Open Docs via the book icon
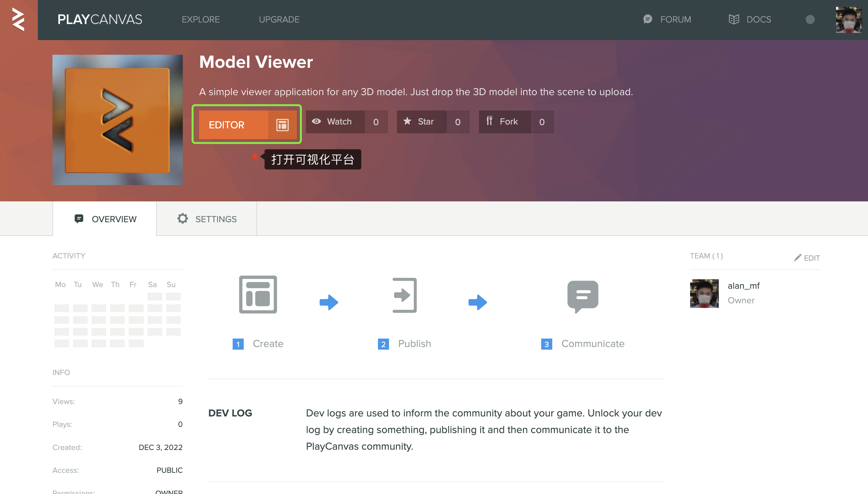 pos(734,19)
